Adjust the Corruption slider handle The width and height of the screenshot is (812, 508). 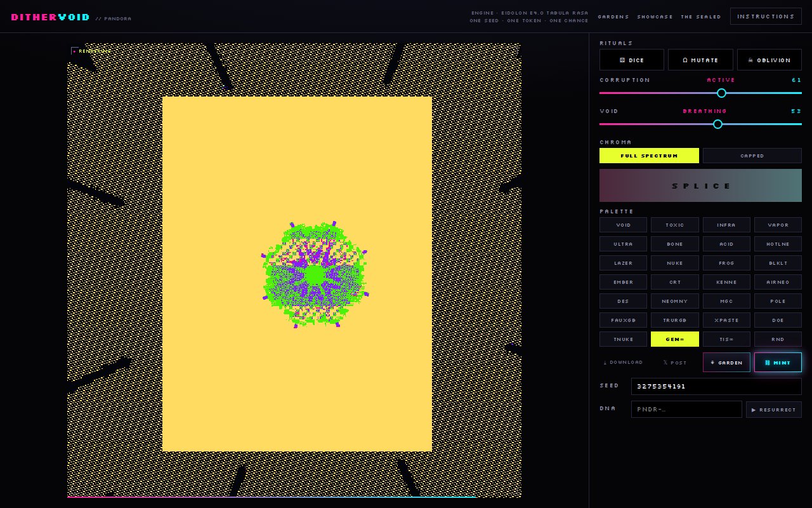[721, 93]
